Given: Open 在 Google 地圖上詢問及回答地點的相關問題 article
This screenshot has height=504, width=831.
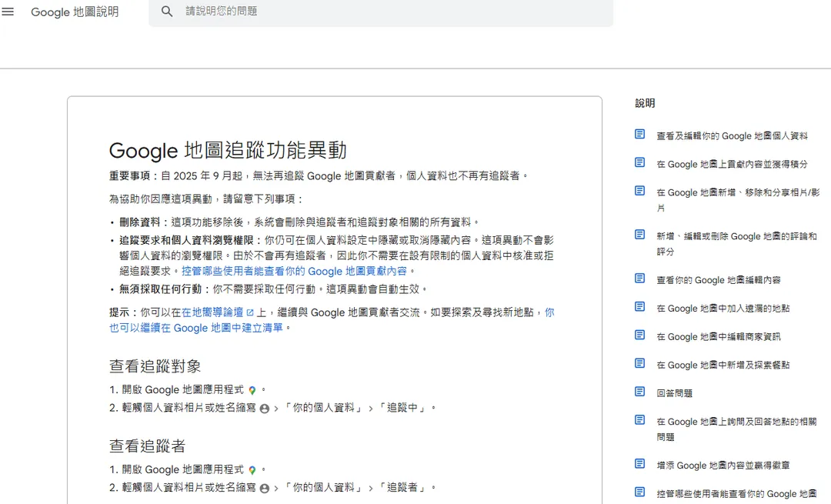Looking at the screenshot, I should tap(736, 429).
